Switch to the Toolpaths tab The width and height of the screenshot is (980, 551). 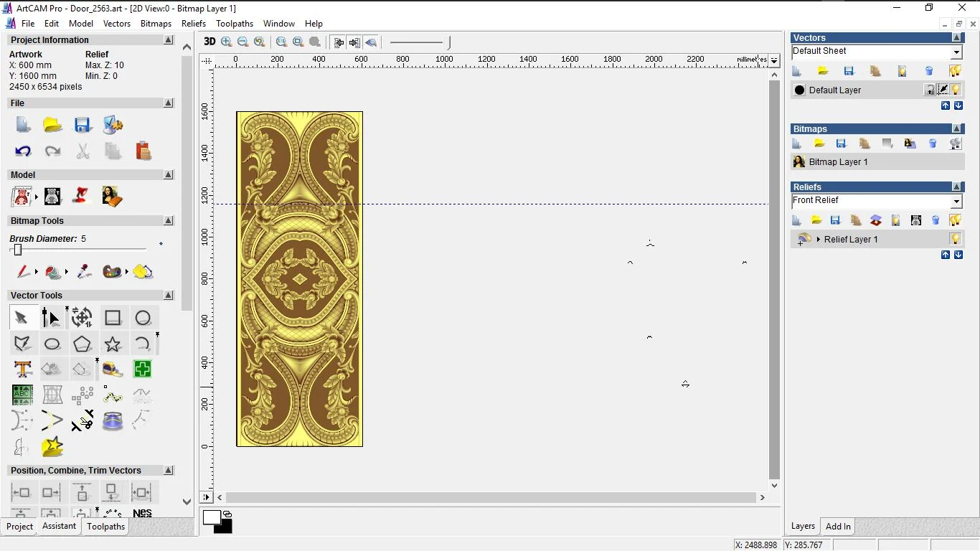[x=105, y=527]
